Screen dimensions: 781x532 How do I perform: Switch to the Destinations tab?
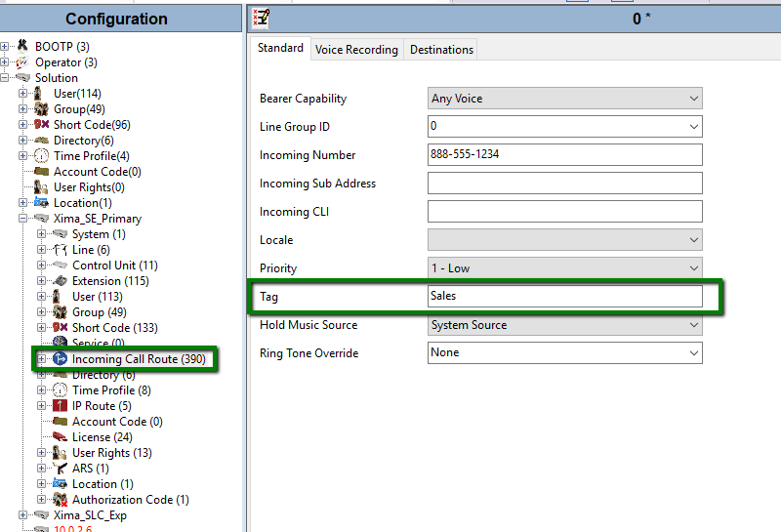coord(441,50)
